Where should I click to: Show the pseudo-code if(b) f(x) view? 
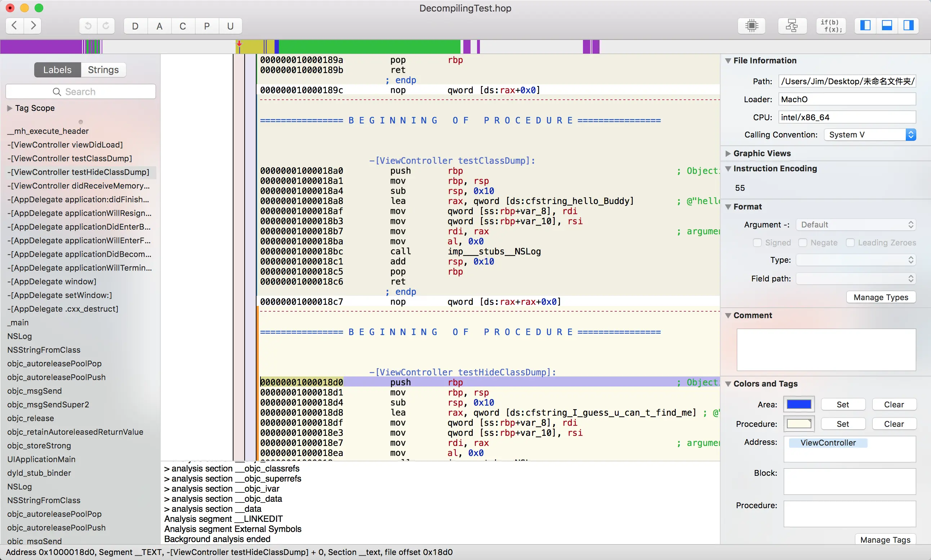[x=831, y=26]
